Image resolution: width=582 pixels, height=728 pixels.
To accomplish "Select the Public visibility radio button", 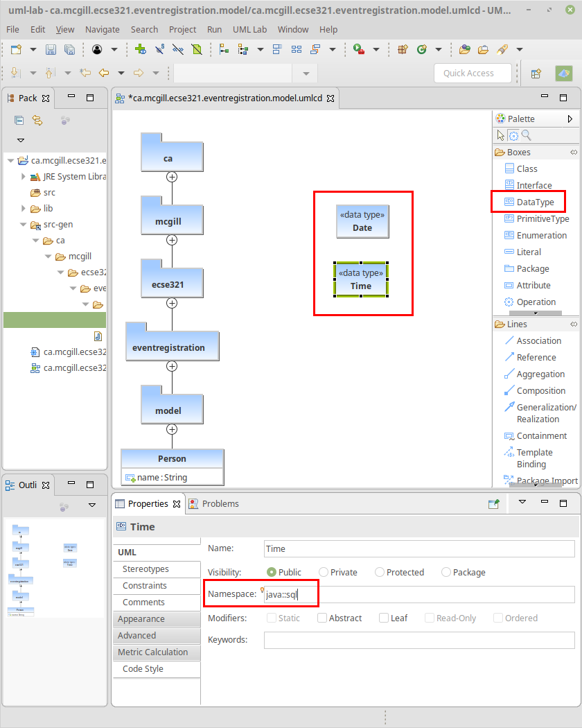I will 272,573.
